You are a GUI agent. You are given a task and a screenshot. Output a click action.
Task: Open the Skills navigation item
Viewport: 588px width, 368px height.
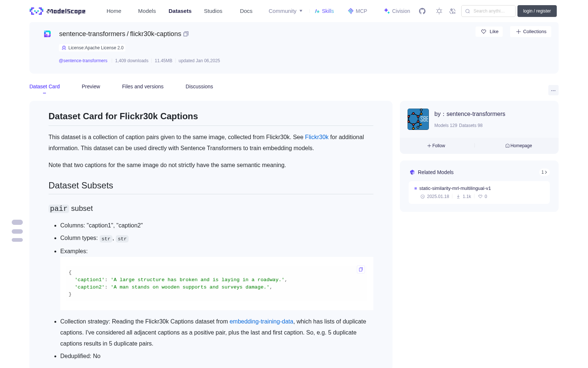point(324,11)
